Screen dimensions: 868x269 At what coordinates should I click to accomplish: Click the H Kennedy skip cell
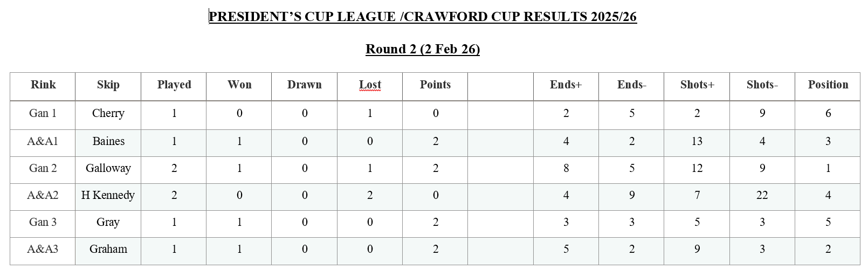coord(108,195)
